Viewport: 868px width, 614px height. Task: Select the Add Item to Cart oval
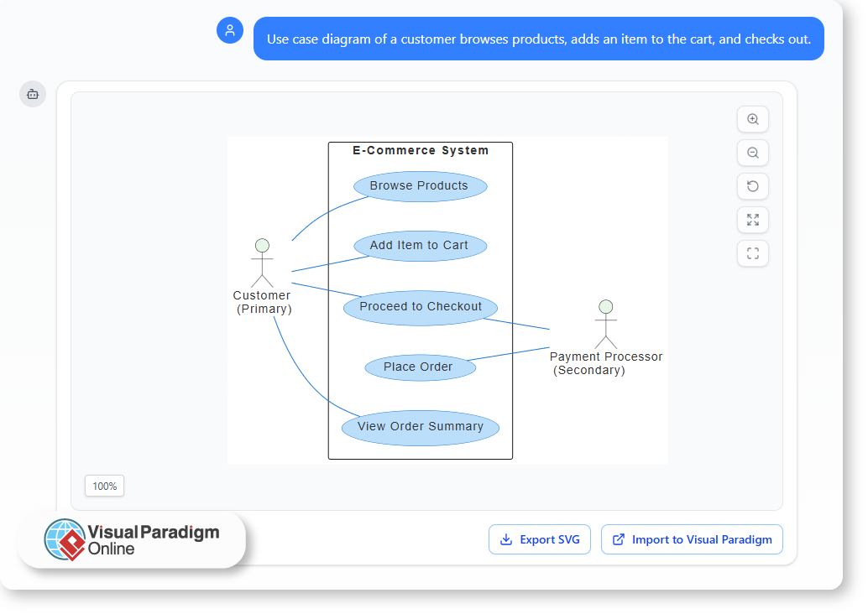[x=420, y=246]
